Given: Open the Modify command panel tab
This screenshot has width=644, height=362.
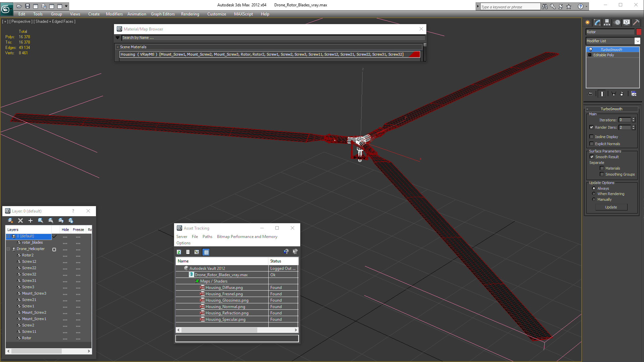Looking at the screenshot, I should coord(597,22).
